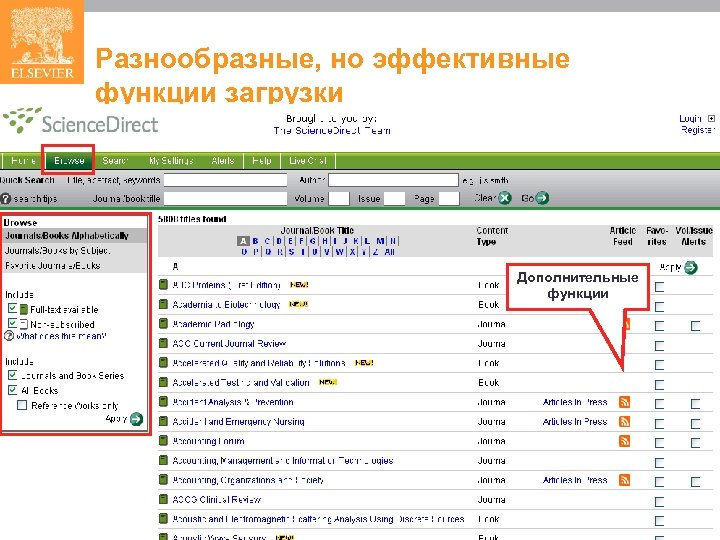Image resolution: width=720 pixels, height=540 pixels.
Task: Click the green icon beside Accelerated Testing and Validation
Action: [x=163, y=382]
